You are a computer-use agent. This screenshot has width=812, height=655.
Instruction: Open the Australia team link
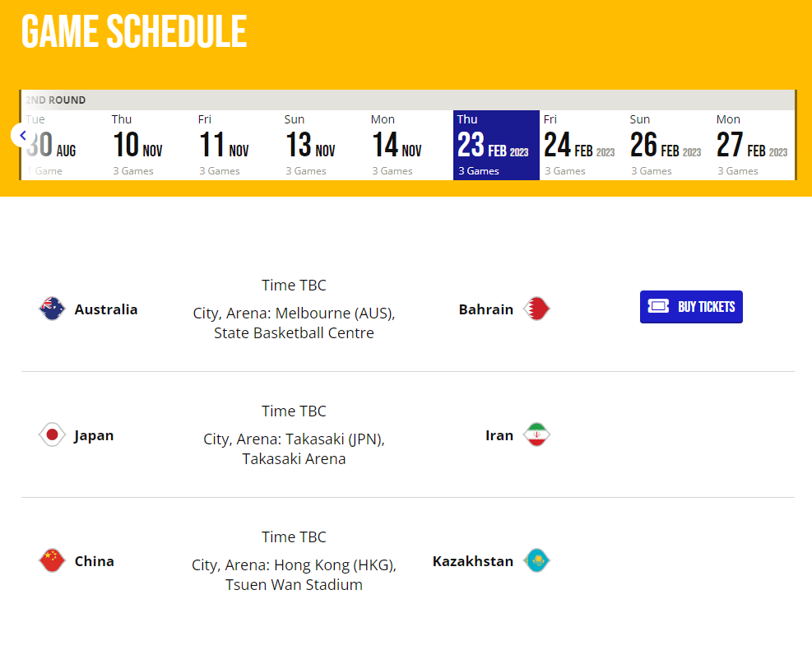(106, 309)
